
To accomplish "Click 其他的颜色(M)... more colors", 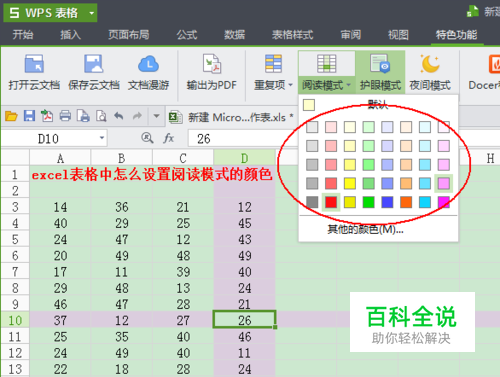I will (x=365, y=229).
